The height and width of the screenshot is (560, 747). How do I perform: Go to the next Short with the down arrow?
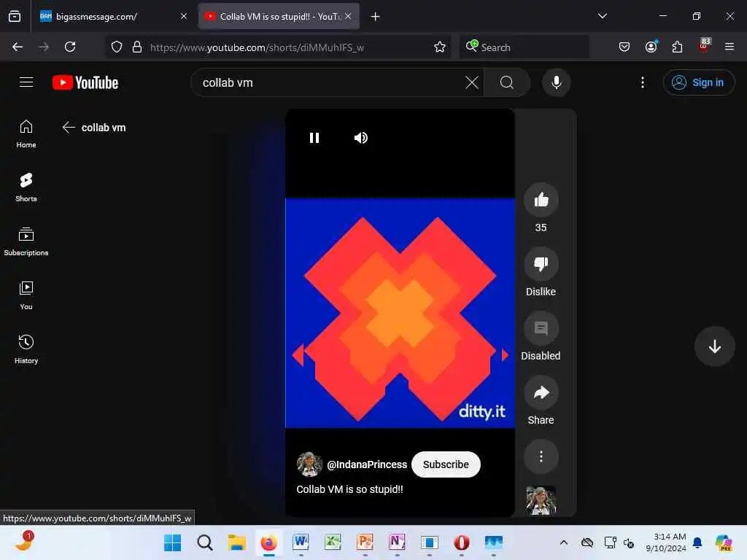pos(714,346)
